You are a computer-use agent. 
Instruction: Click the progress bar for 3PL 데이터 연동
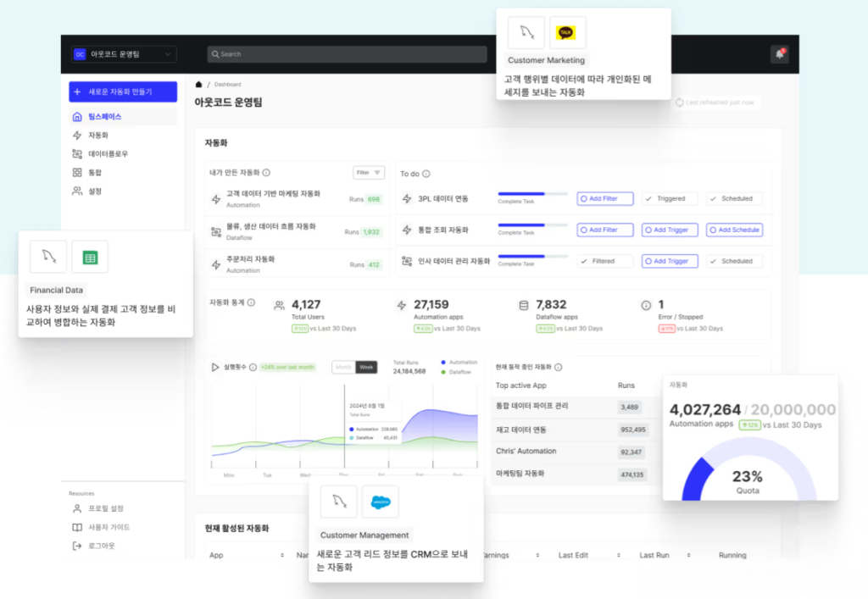click(531, 194)
